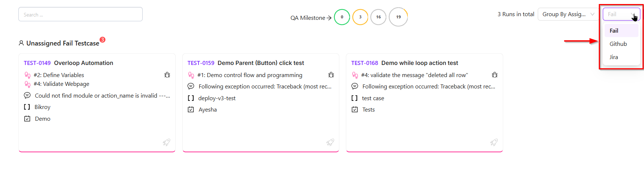Open TEST-0168 test case link
The width and height of the screenshot is (644, 171).
364,63
